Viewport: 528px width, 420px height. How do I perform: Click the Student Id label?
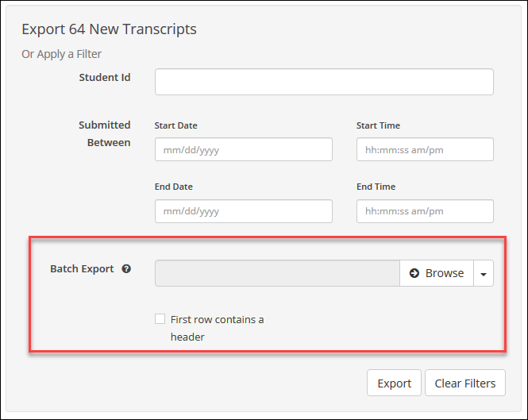tap(105, 78)
